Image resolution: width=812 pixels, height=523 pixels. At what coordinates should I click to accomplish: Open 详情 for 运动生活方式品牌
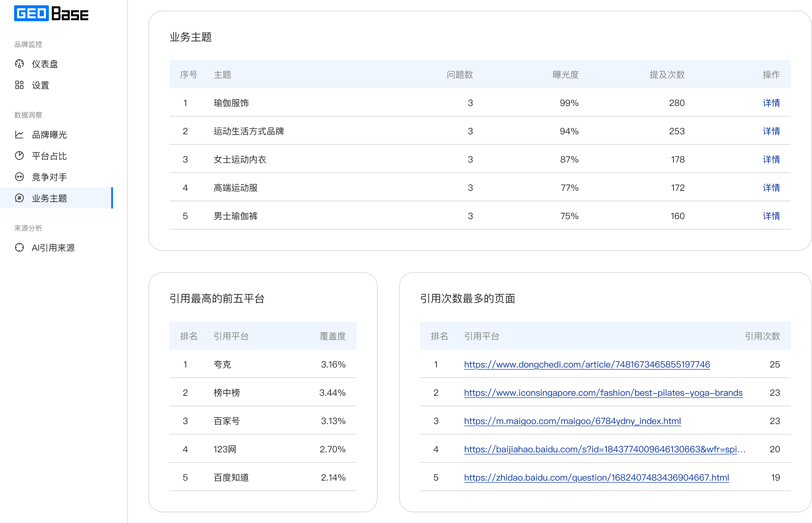click(x=771, y=131)
